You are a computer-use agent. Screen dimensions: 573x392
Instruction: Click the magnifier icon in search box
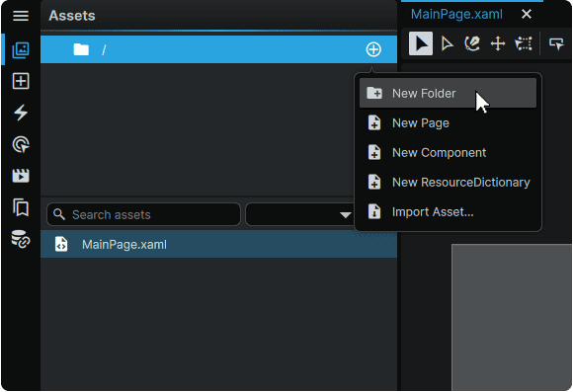point(59,214)
